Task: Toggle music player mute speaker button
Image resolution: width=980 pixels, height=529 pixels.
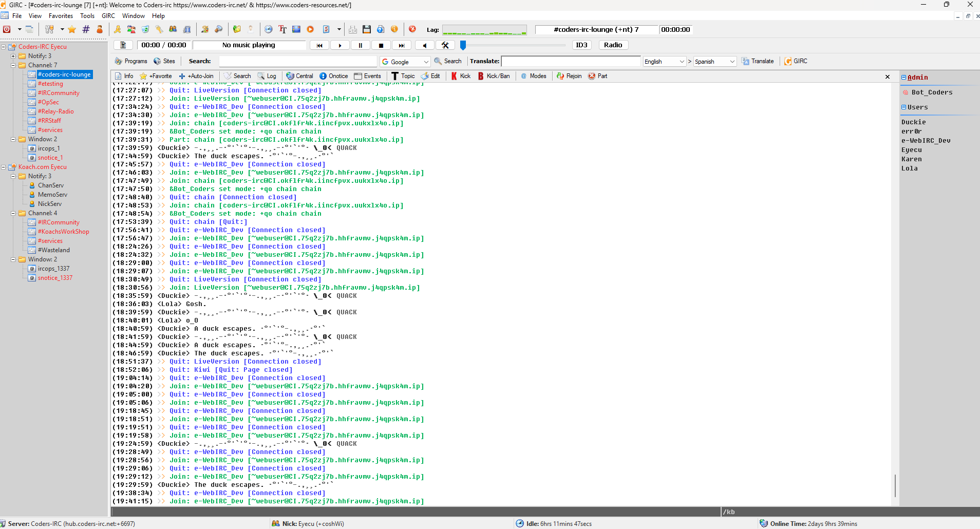Action: click(x=424, y=45)
